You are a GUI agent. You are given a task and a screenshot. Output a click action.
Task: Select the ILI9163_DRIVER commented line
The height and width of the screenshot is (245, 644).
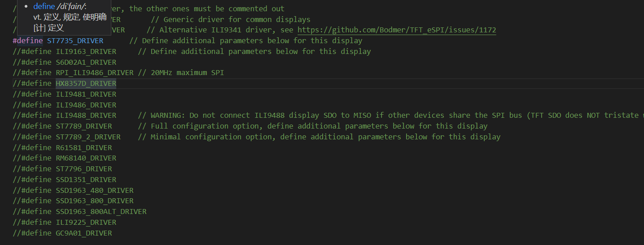[86, 51]
